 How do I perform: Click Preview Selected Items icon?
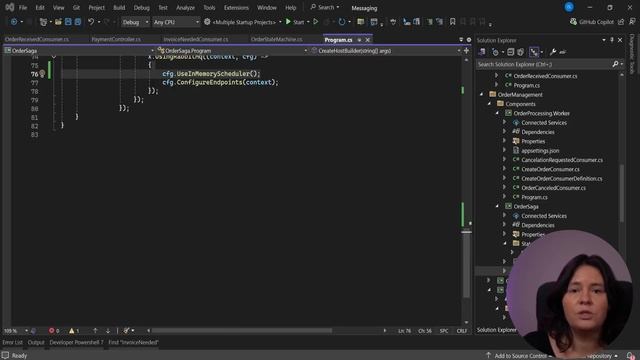[x=563, y=52]
